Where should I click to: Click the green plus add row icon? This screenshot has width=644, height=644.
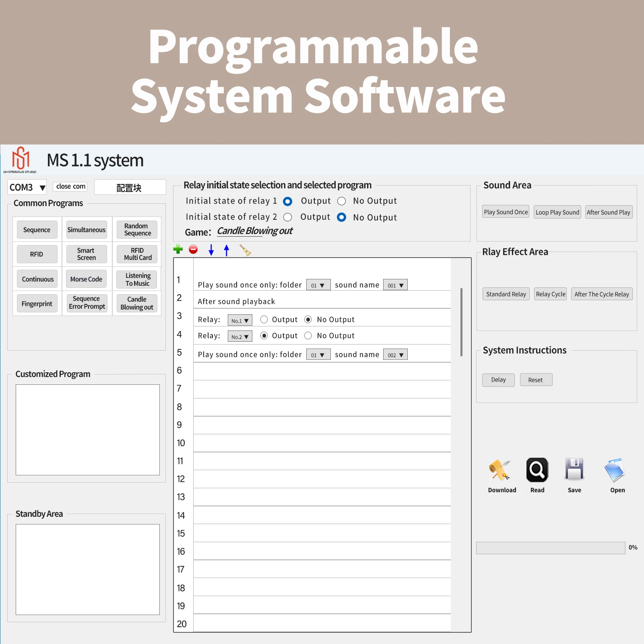point(178,250)
